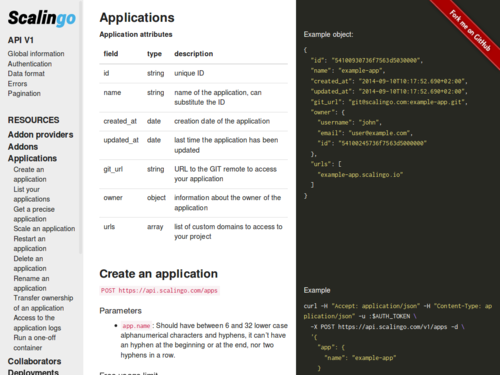Open Get a precise application link

pyautogui.click(x=34, y=214)
